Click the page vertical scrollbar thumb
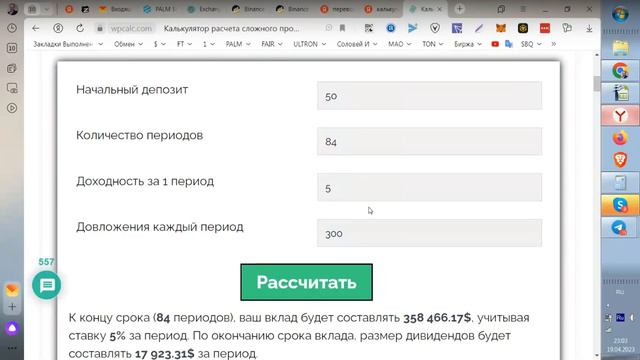The width and height of the screenshot is (640, 360). [x=597, y=83]
